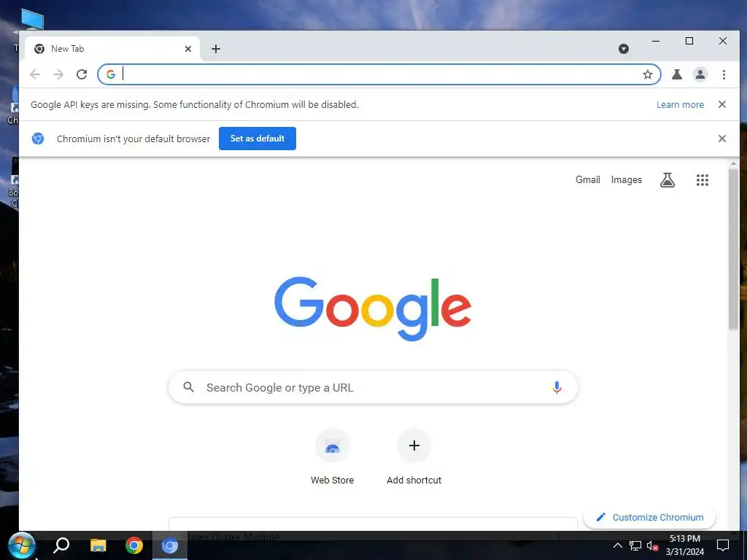Click the Set as default button

coord(258,139)
